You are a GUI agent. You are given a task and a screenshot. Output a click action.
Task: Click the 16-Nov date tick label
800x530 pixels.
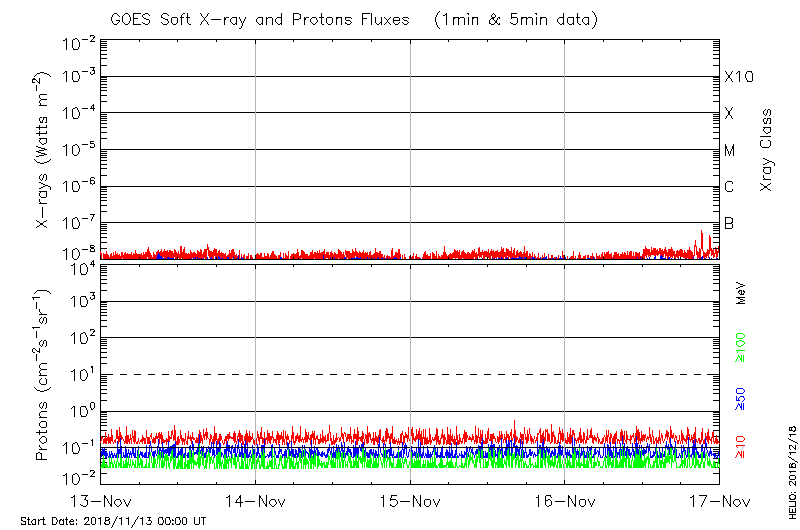pos(565,500)
